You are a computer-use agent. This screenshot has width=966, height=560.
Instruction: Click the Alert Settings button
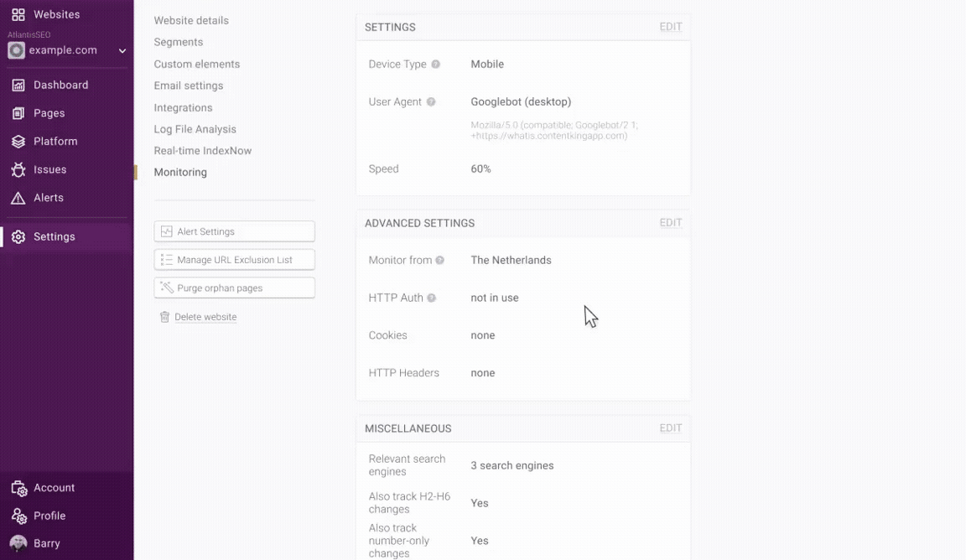tap(234, 231)
